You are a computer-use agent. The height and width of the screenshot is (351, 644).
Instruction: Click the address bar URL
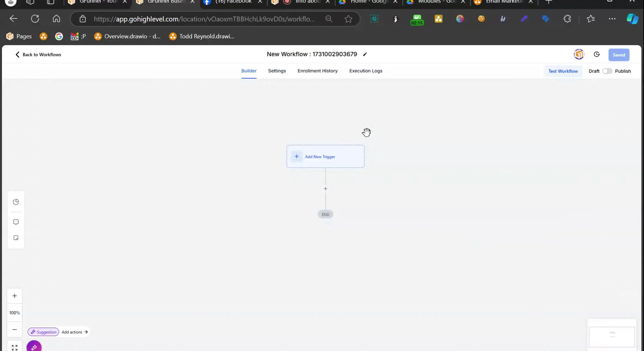pyautogui.click(x=204, y=19)
